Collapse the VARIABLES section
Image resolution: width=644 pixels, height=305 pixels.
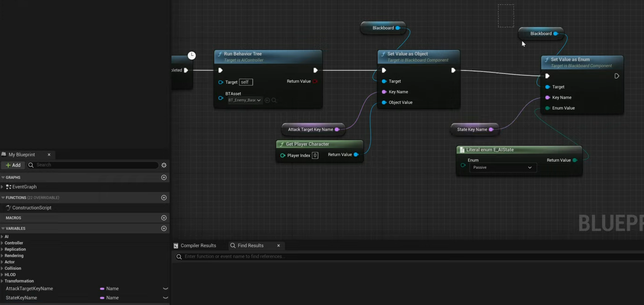[x=3, y=228]
